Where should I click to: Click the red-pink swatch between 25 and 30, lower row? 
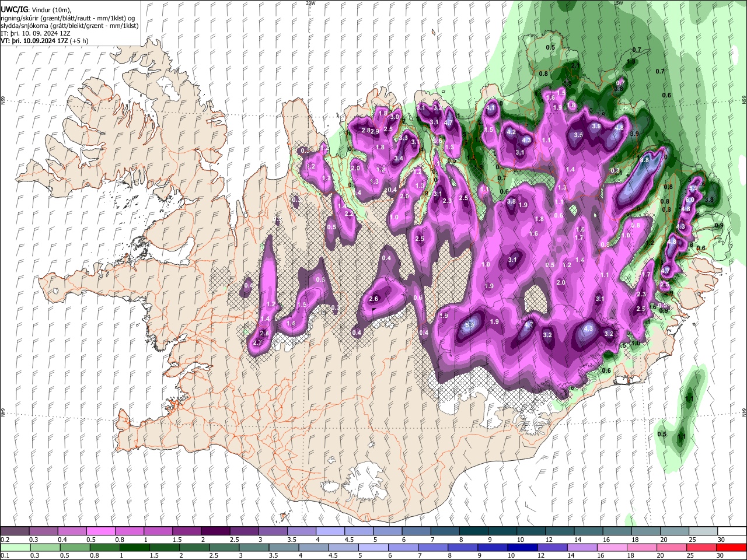pyautogui.click(x=703, y=547)
